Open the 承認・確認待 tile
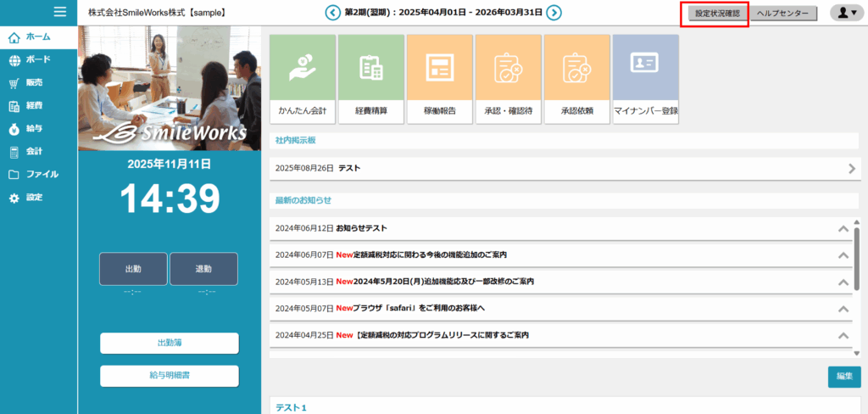 (509, 79)
